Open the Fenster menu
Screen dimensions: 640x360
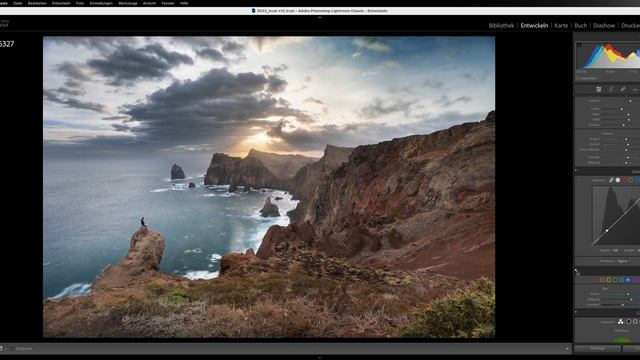168,3
